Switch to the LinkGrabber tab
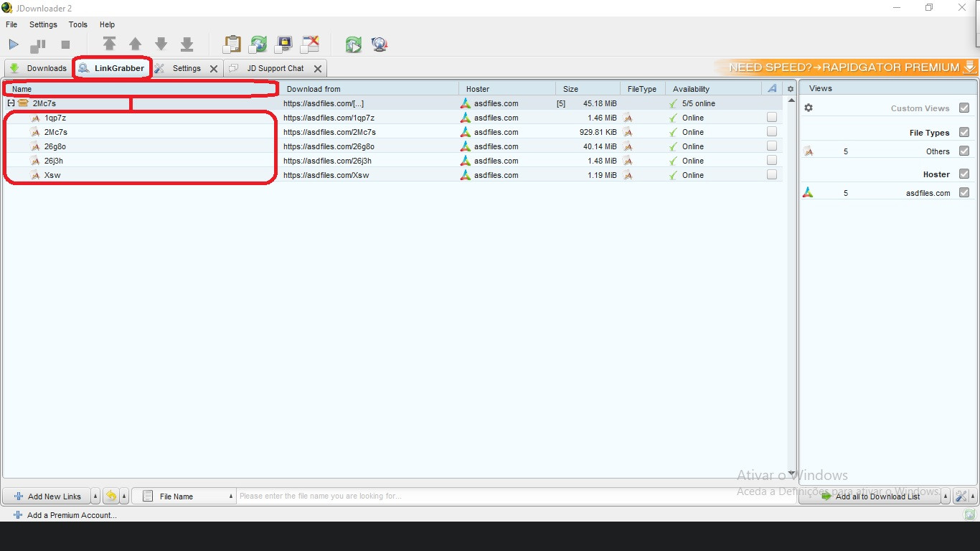 (112, 68)
